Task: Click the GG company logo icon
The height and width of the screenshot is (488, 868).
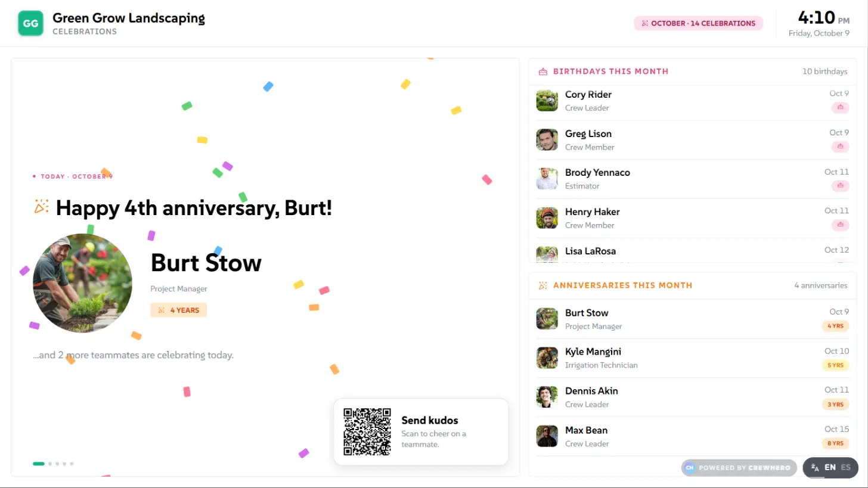Action: pos(30,23)
